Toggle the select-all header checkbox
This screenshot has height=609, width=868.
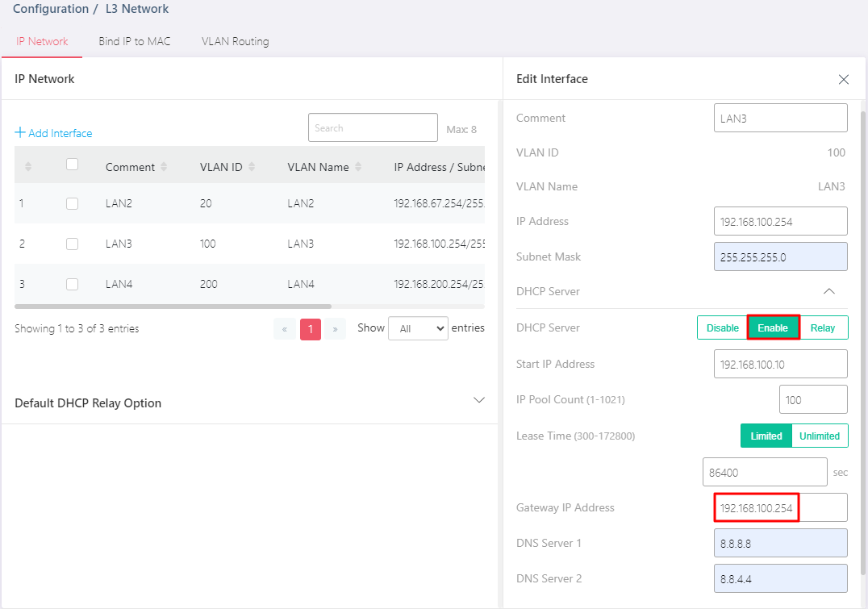click(x=72, y=165)
